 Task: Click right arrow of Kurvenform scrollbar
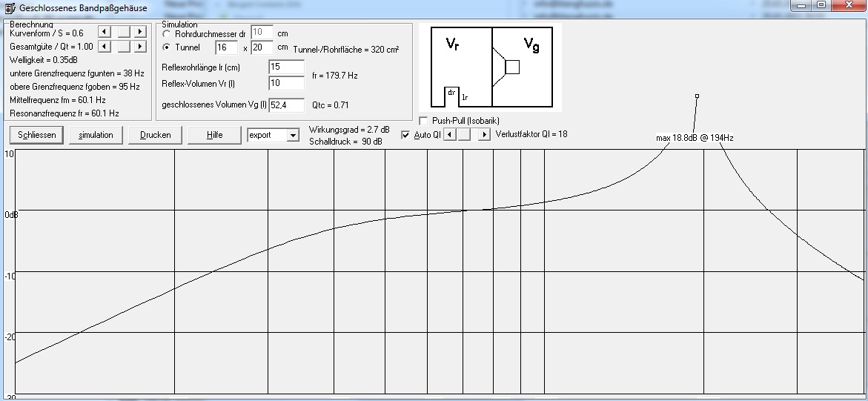pos(139,32)
